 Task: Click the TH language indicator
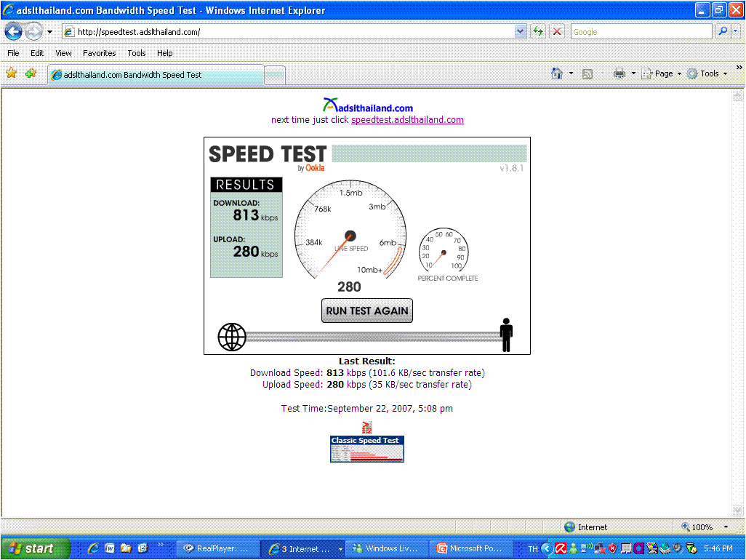533,549
